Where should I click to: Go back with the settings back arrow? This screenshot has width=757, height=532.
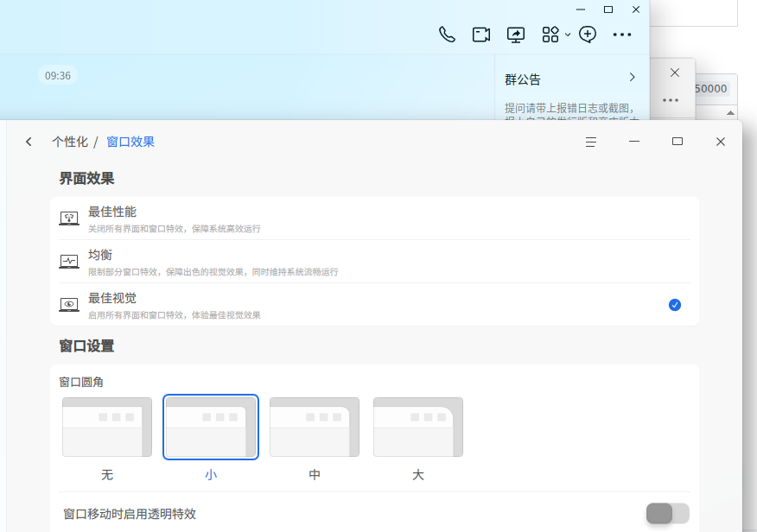point(29,142)
